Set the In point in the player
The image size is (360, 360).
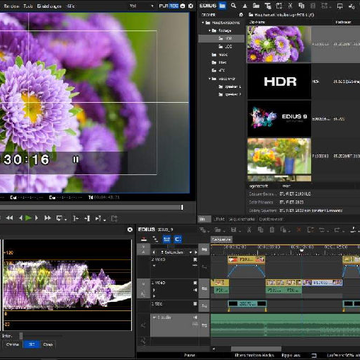point(75,218)
